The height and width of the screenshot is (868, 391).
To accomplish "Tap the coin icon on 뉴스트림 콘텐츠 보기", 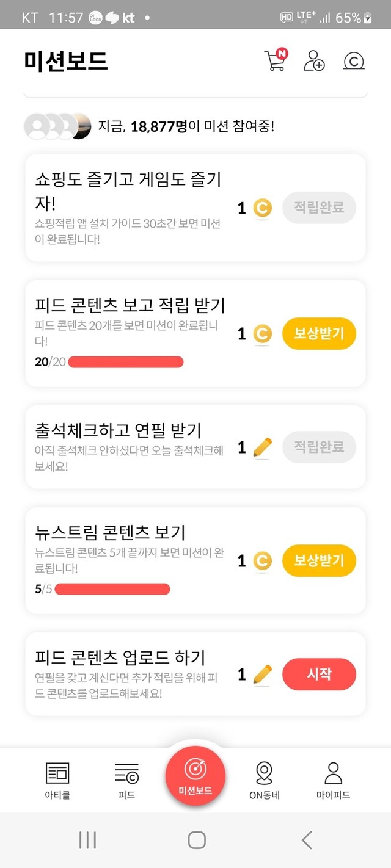I will tap(262, 560).
